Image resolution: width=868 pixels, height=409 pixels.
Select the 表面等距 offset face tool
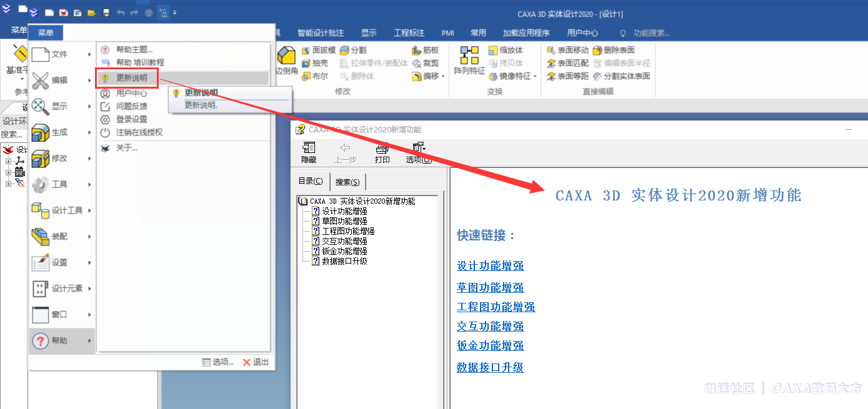coord(567,76)
